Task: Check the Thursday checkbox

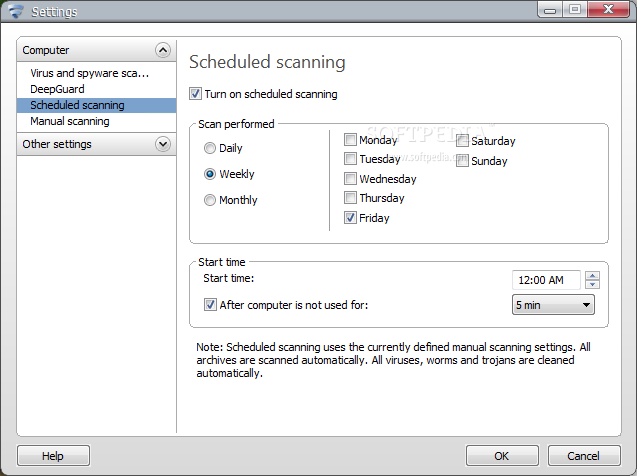Action: (x=350, y=198)
